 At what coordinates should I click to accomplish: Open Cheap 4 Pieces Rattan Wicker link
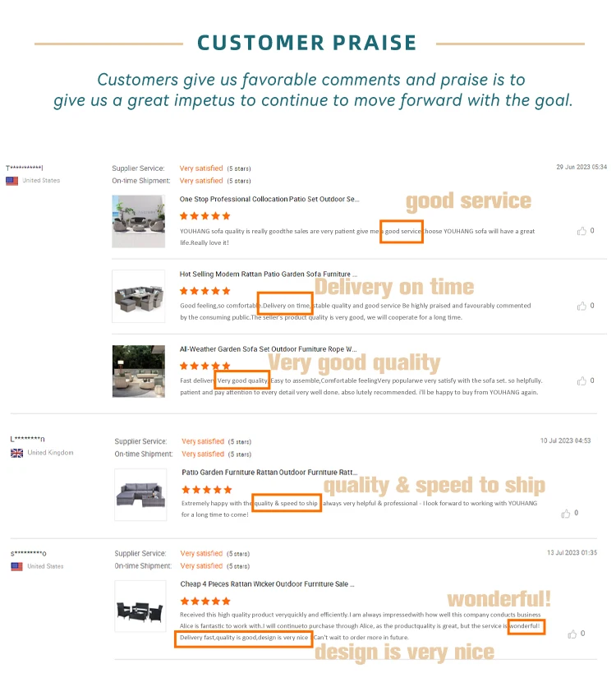point(267,584)
